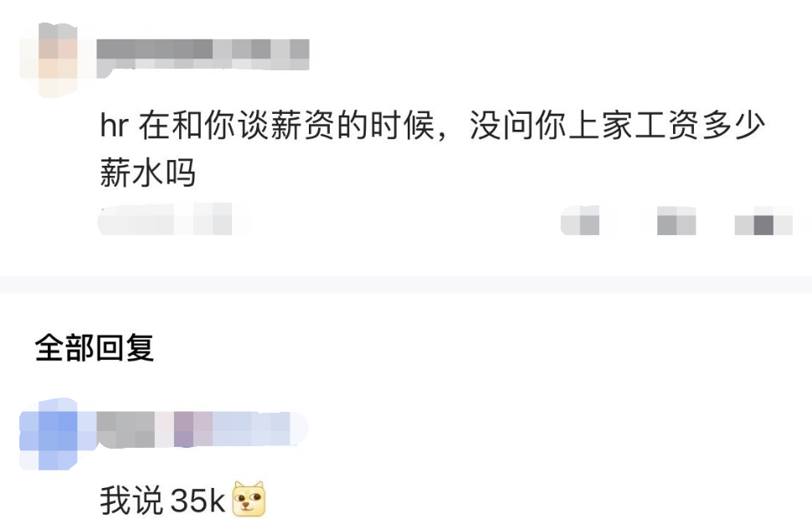Viewport: 812px width, 529px height.
Task: Tap the second post line 薪水吗
Action: (x=148, y=172)
